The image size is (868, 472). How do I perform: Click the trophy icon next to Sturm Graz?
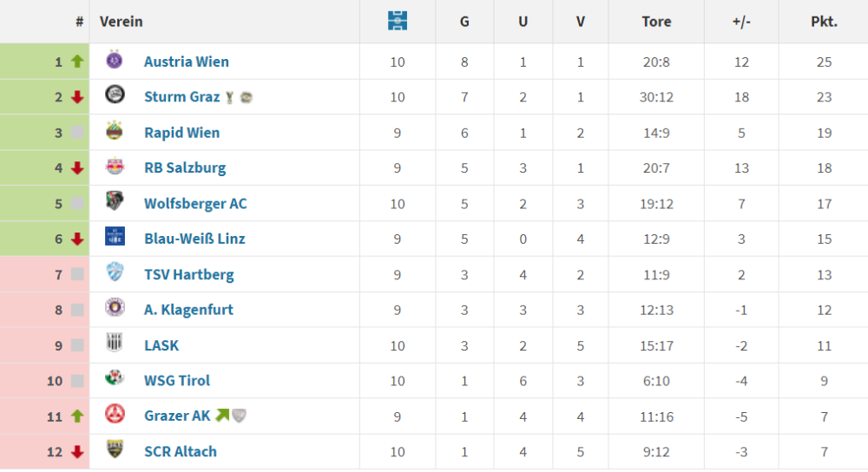[x=230, y=97]
